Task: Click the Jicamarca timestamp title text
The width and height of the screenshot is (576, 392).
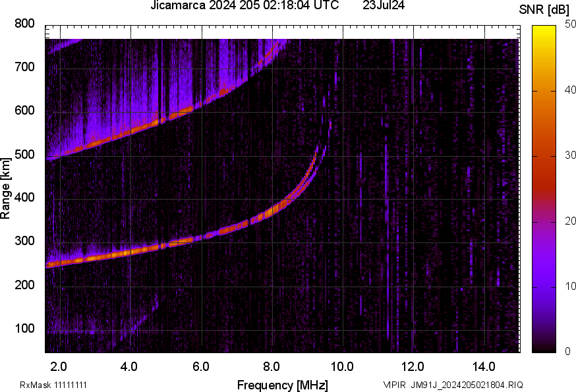Action: tap(245, 6)
